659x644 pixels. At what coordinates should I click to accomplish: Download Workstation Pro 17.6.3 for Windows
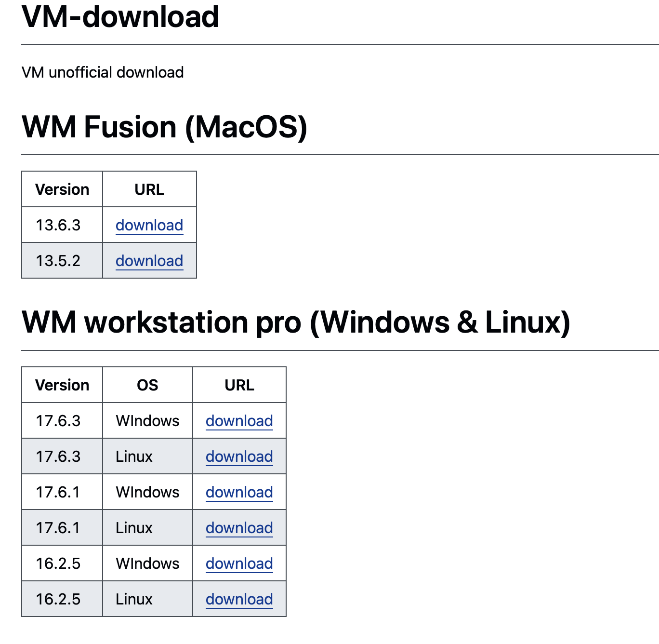239,420
